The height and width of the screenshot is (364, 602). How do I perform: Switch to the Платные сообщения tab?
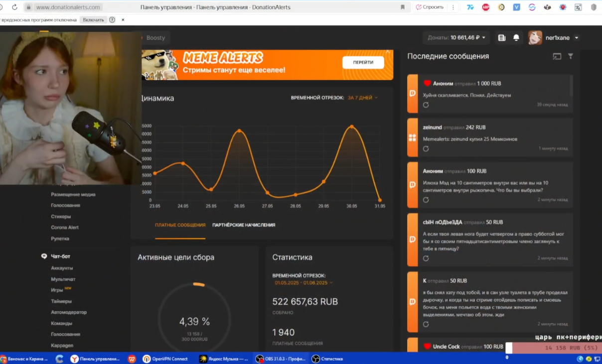tap(180, 225)
